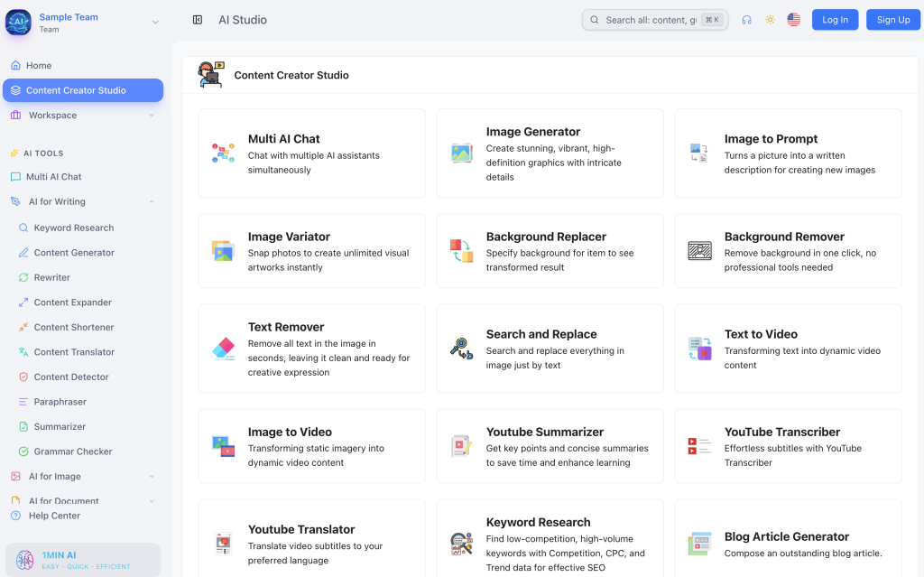This screenshot has width=924, height=577.
Task: Expand the Workspace chevron
Action: point(152,115)
